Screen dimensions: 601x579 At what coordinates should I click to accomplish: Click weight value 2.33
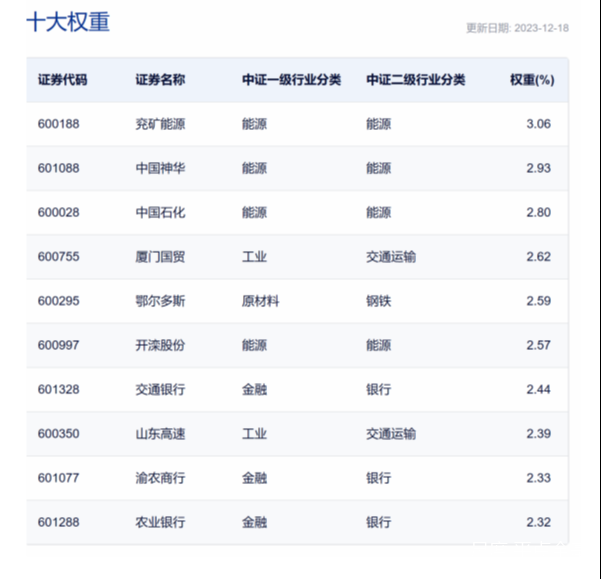pos(538,478)
